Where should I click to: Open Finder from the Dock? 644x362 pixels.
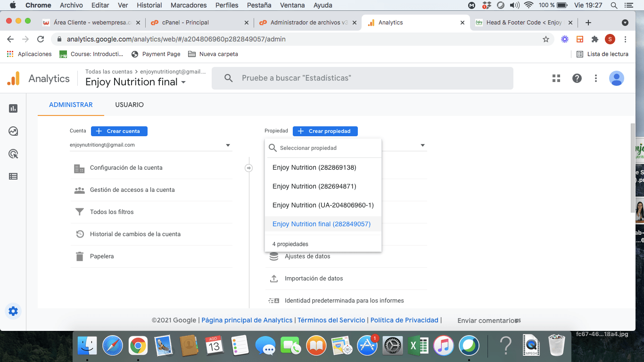[x=87, y=346]
